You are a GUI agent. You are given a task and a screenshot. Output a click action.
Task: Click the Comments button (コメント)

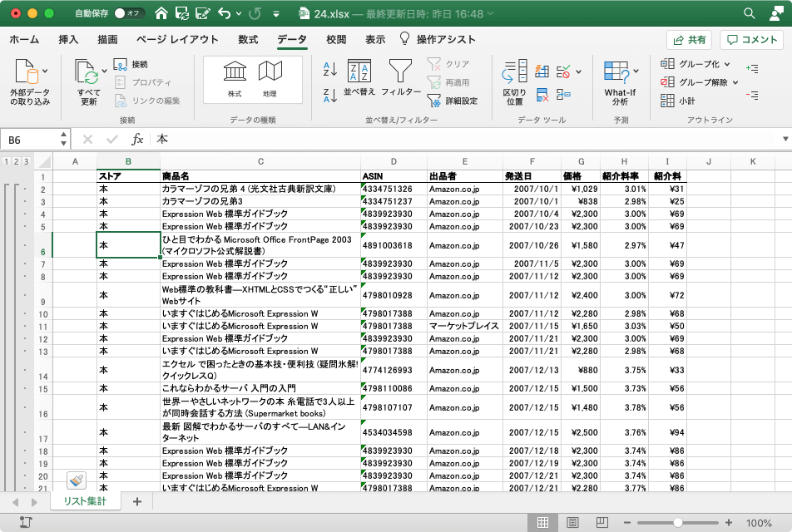(752, 40)
